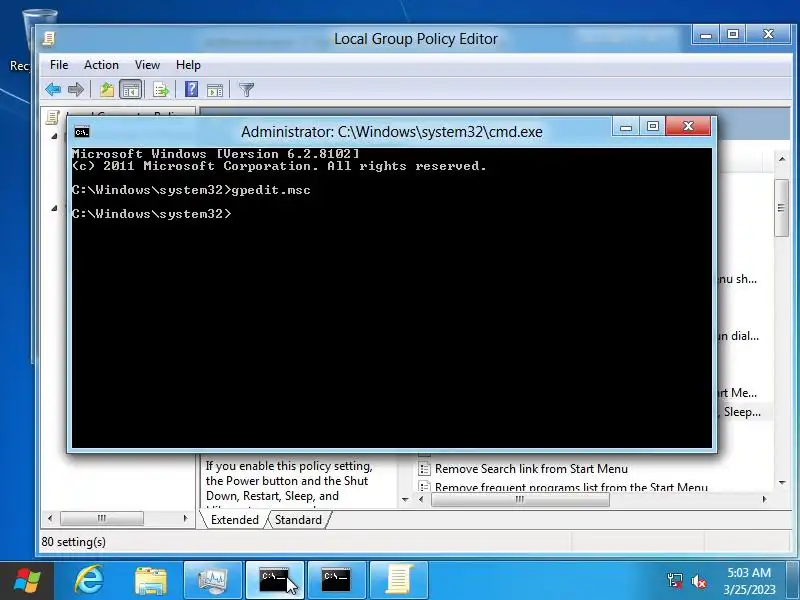The width and height of the screenshot is (800, 600).
Task: Select Remove Search link from Start Menu
Action: 531,468
